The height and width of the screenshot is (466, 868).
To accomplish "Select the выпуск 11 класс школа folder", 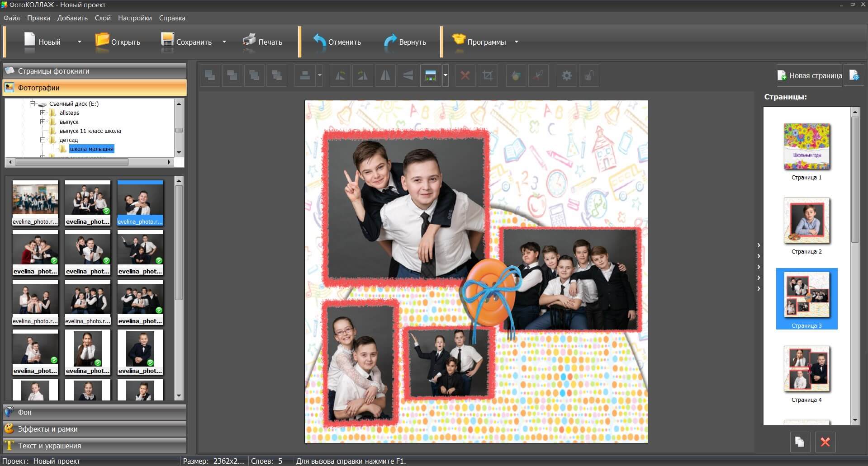I will [x=90, y=131].
